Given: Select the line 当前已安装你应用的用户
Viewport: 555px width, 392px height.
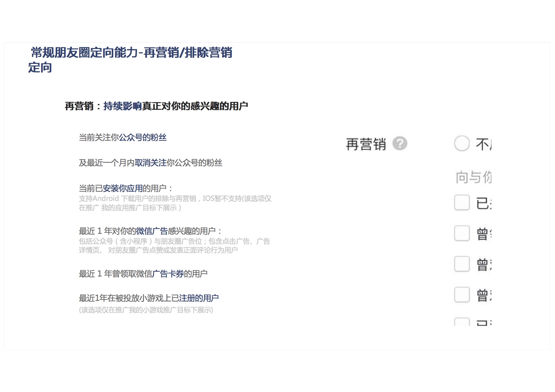Looking at the screenshot, I should tap(126, 189).
